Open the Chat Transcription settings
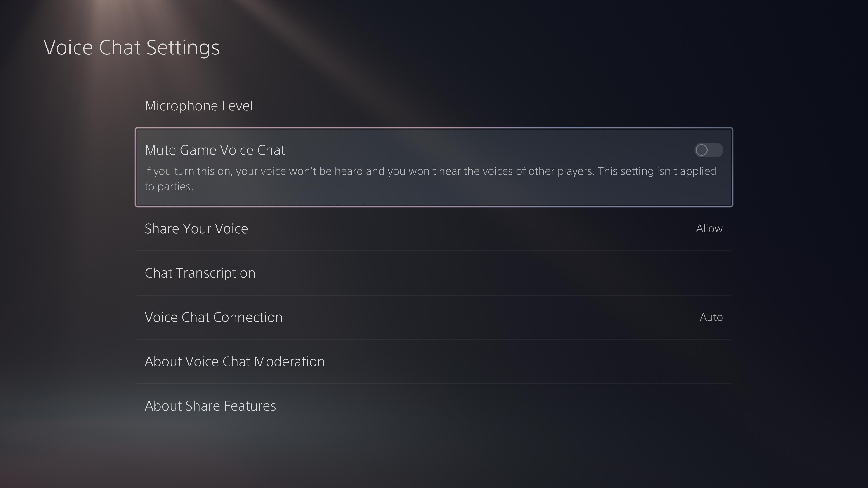Image resolution: width=868 pixels, height=488 pixels. (200, 273)
